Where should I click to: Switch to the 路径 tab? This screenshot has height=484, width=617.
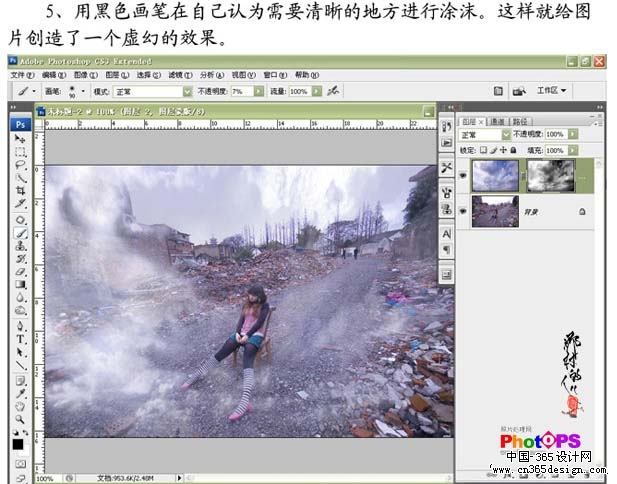(520, 122)
